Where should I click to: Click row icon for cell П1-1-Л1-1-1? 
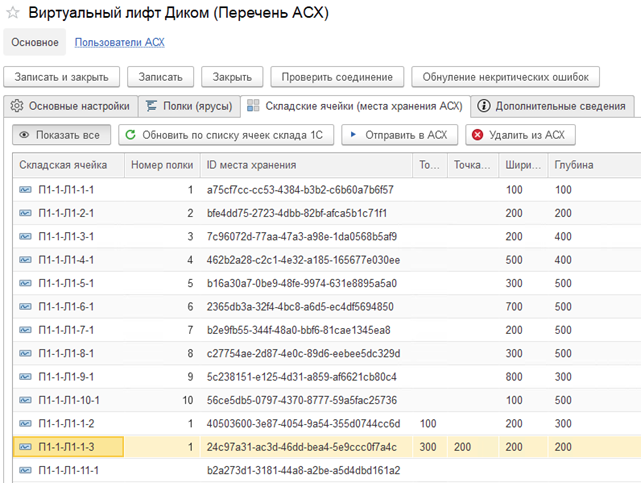point(25,189)
